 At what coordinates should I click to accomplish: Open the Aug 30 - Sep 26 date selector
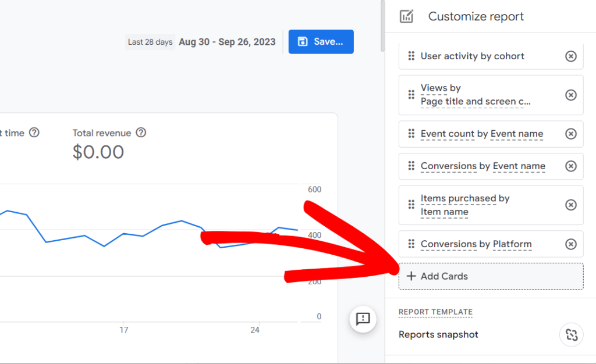point(227,41)
